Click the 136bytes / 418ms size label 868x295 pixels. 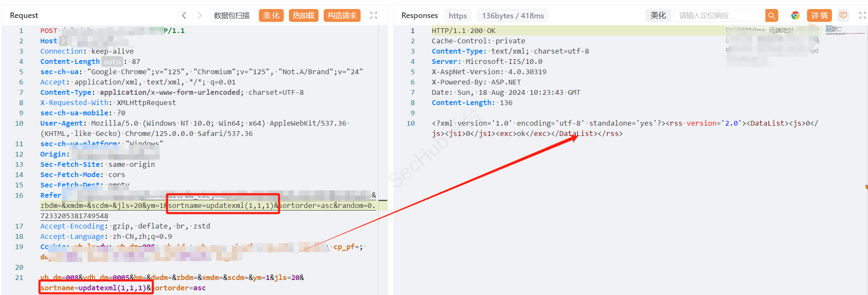tap(513, 15)
